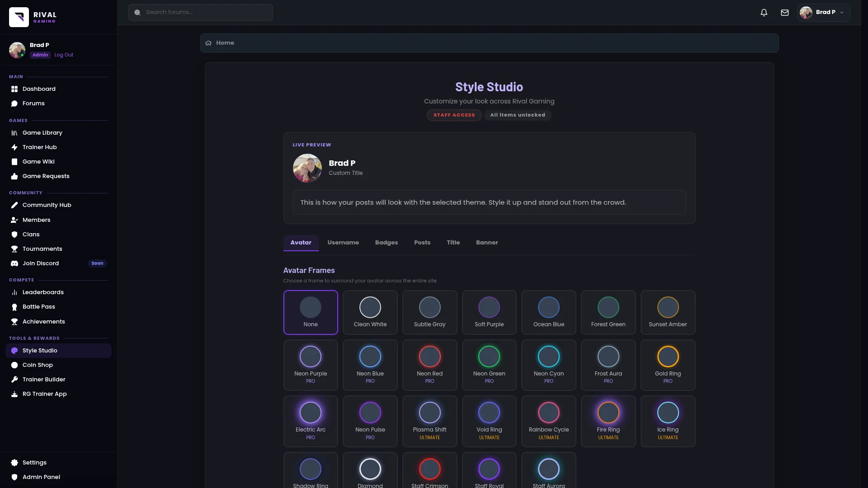The width and height of the screenshot is (868, 488).
Task: Switch to the Banner tab
Action: click(x=487, y=243)
